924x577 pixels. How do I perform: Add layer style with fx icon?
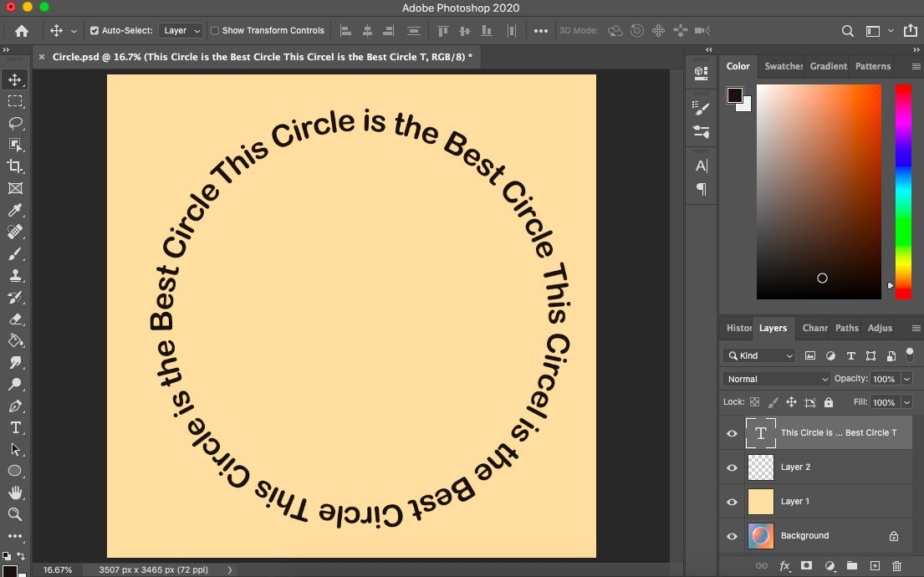coord(784,566)
